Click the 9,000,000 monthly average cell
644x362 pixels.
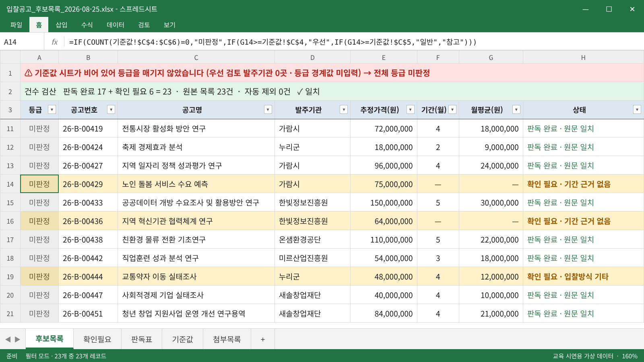tap(491, 147)
